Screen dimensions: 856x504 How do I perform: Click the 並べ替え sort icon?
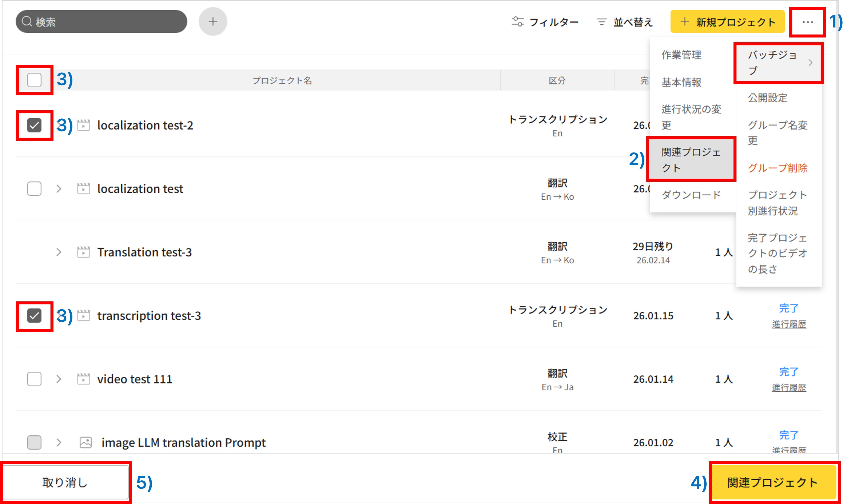[x=601, y=22]
